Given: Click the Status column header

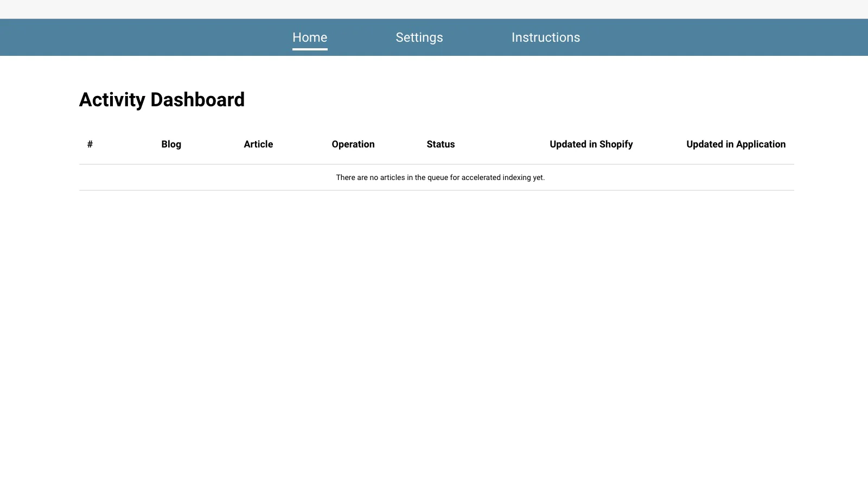Looking at the screenshot, I should tap(441, 144).
